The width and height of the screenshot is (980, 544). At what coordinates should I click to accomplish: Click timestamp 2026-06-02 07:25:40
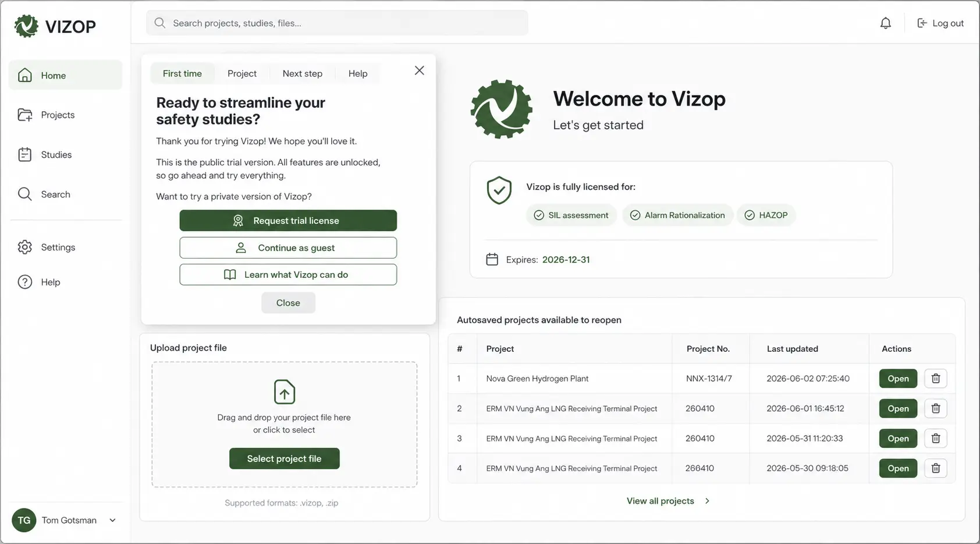coord(808,379)
